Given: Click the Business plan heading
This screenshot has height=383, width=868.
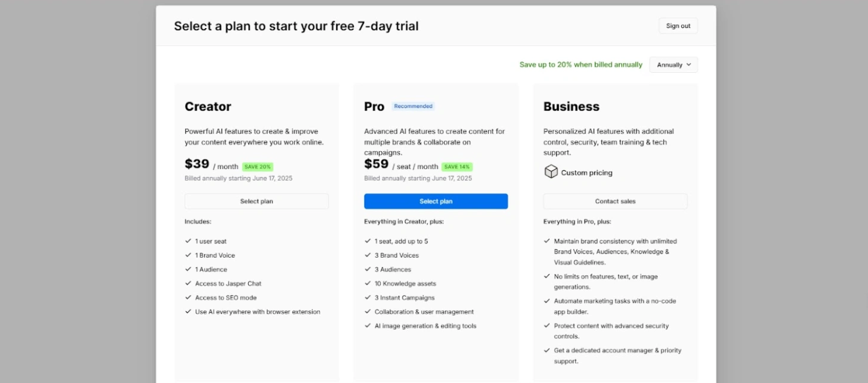Looking at the screenshot, I should 571,107.
